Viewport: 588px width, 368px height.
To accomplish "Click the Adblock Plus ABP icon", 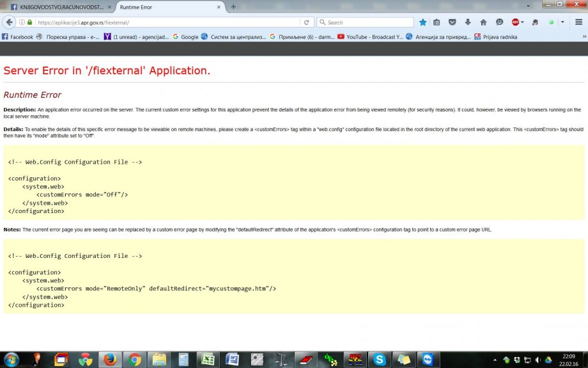I will click(x=515, y=22).
